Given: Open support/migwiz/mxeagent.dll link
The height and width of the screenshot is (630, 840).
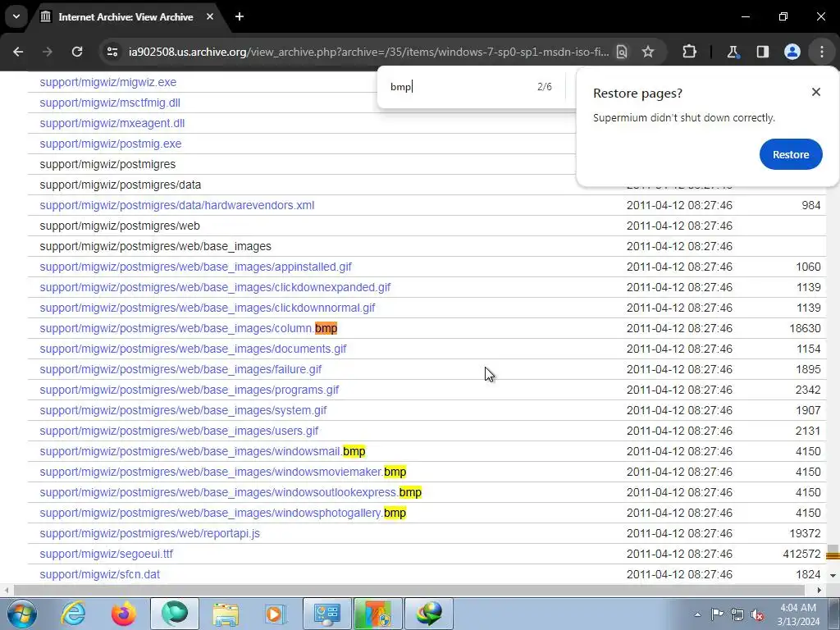Looking at the screenshot, I should coord(112,123).
